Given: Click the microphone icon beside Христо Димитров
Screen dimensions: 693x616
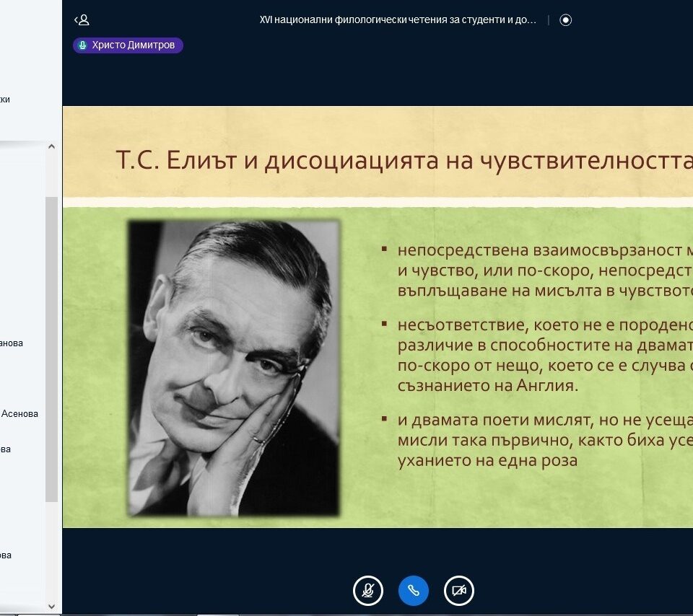Looking at the screenshot, I should point(82,45).
